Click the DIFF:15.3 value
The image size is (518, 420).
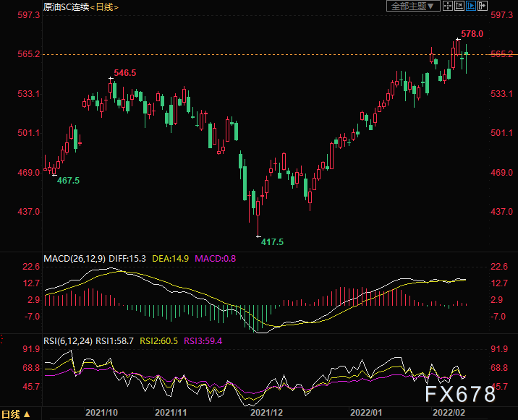point(127,259)
